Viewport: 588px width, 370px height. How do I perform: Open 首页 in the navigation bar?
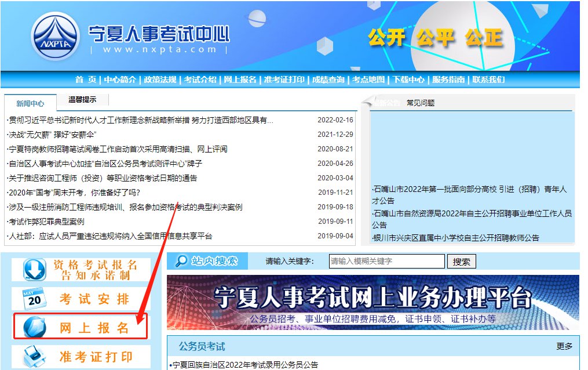[86, 79]
